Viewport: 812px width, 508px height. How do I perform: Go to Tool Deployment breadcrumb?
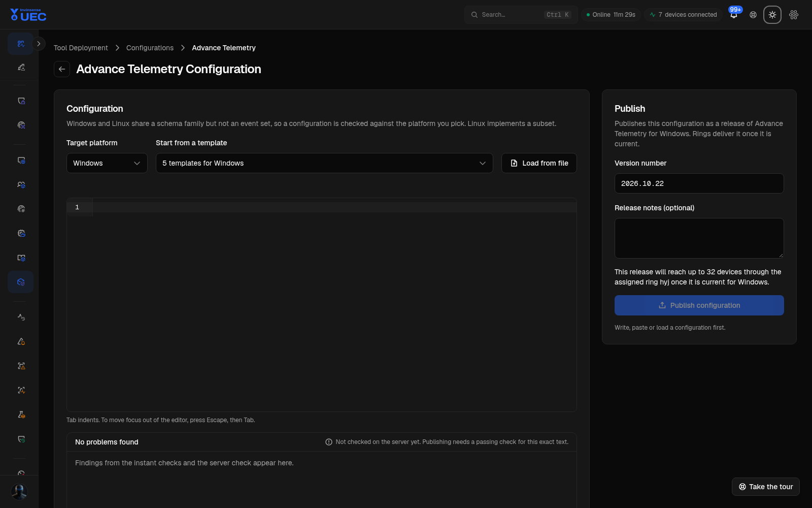(81, 48)
